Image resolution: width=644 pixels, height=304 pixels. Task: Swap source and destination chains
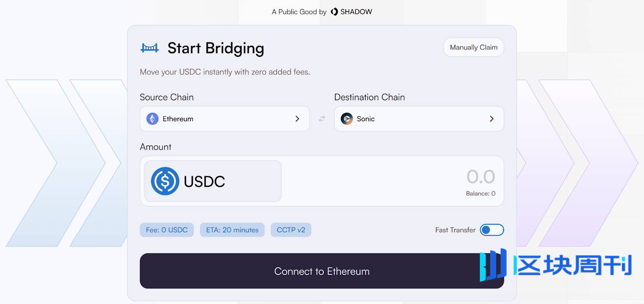(x=322, y=119)
